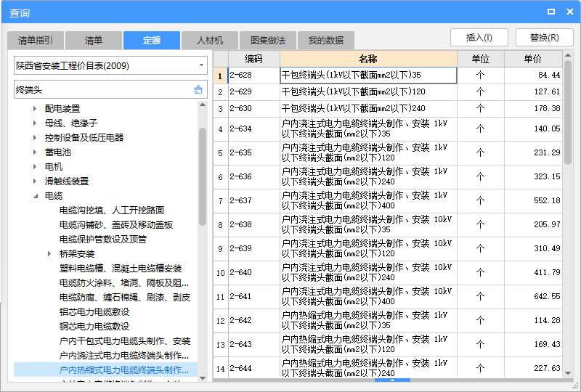Open the 图集做法 tab
Viewport: 581px width, 392px height.
pos(268,41)
